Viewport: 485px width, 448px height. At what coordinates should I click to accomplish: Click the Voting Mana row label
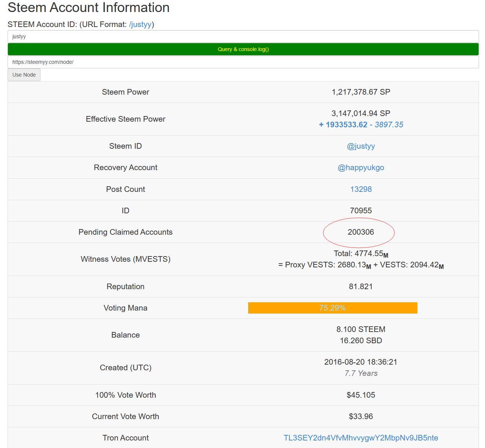(x=125, y=308)
